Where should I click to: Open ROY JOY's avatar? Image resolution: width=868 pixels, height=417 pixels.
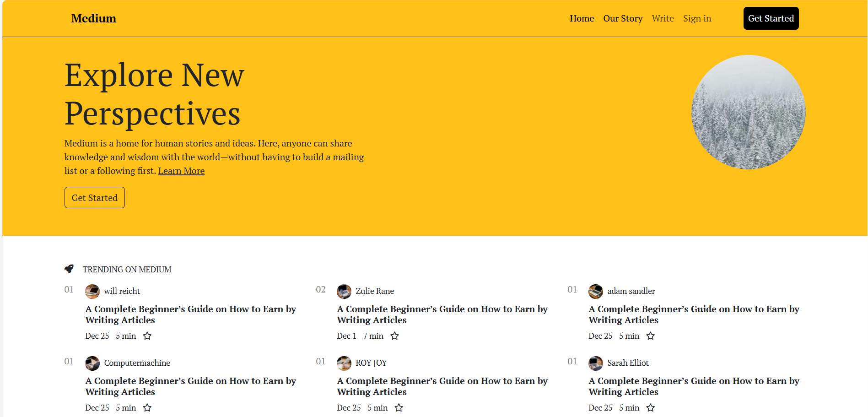tap(344, 363)
